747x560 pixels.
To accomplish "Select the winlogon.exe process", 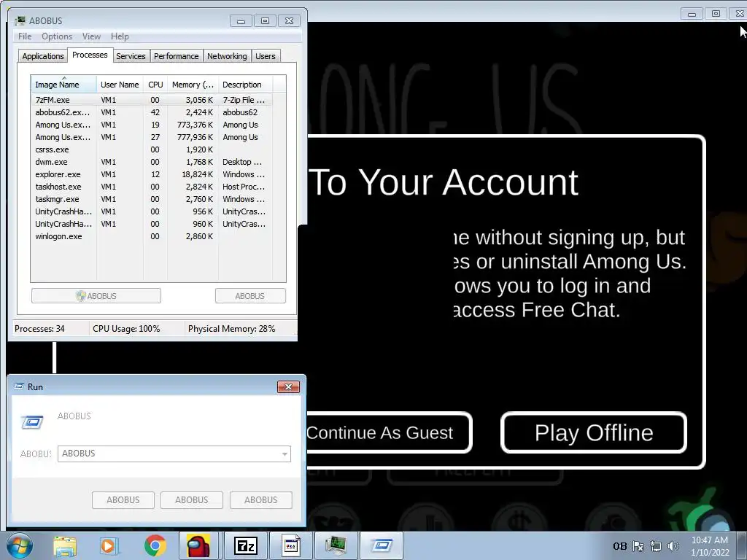I will coord(152,236).
